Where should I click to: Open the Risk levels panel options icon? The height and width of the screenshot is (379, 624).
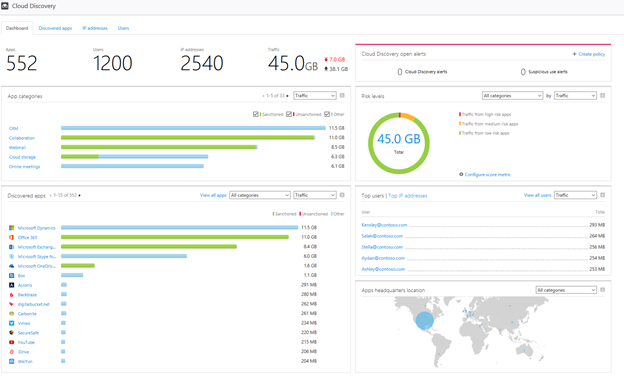603,96
